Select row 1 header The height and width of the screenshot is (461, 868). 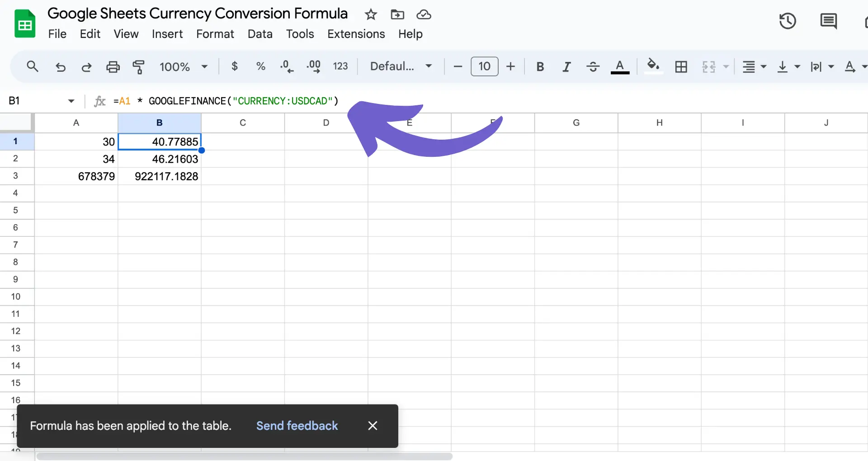click(x=16, y=141)
